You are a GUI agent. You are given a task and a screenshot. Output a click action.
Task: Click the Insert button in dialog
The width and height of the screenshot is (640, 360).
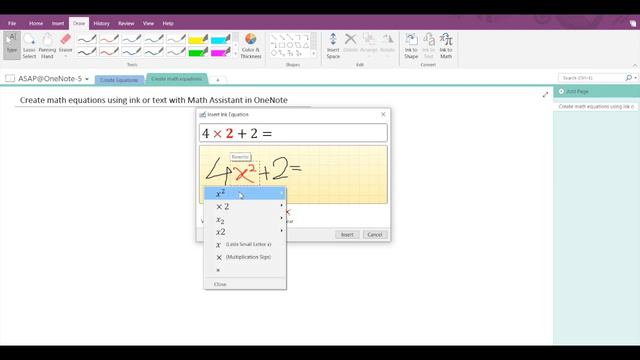(x=347, y=235)
